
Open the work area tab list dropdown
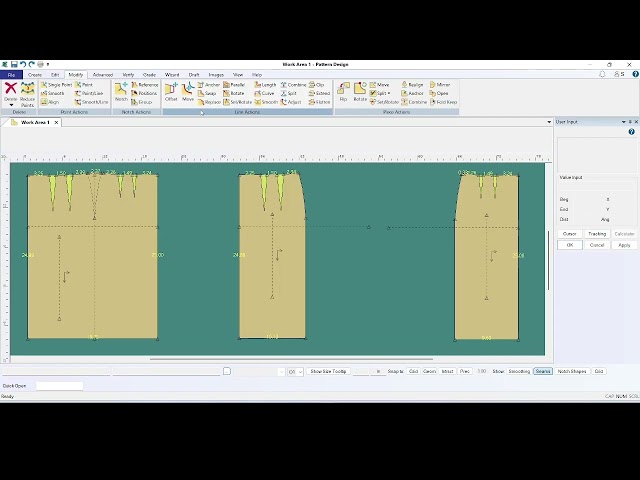pos(549,122)
